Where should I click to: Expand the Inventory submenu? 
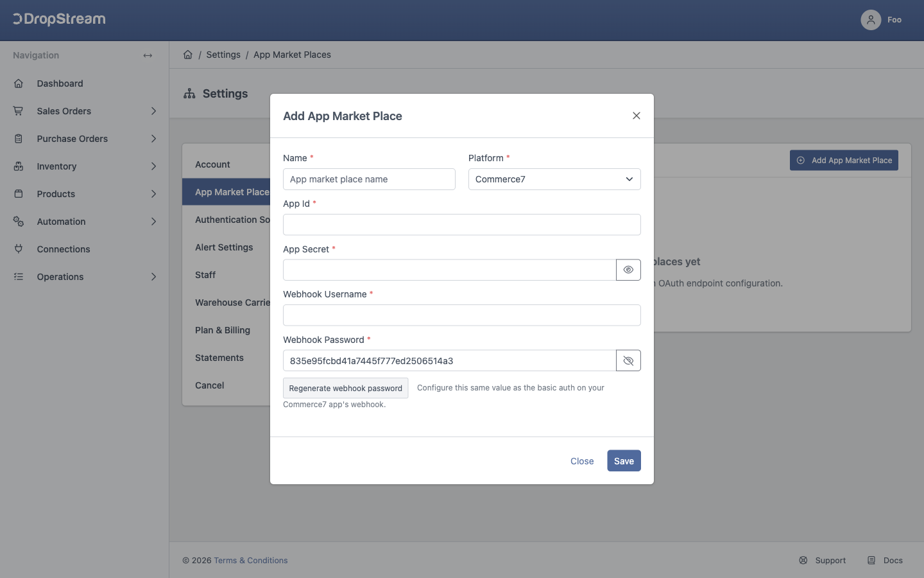coord(153,166)
